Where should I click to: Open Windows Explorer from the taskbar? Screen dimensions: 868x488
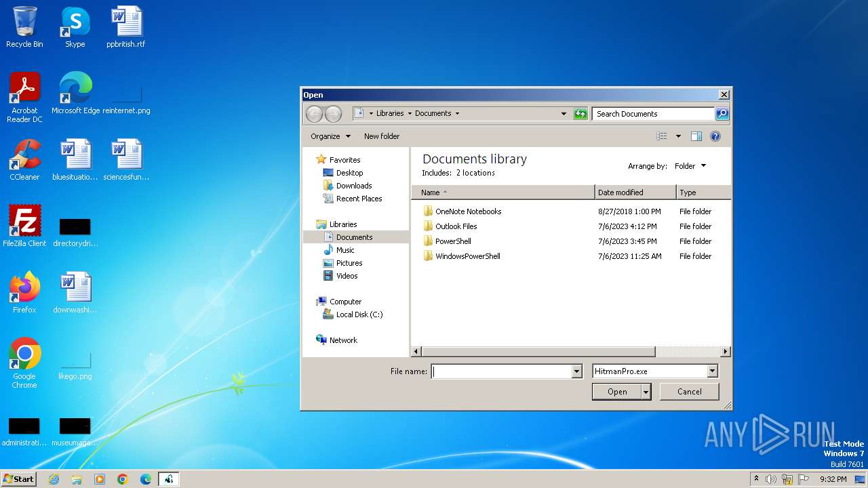pyautogui.click(x=77, y=479)
